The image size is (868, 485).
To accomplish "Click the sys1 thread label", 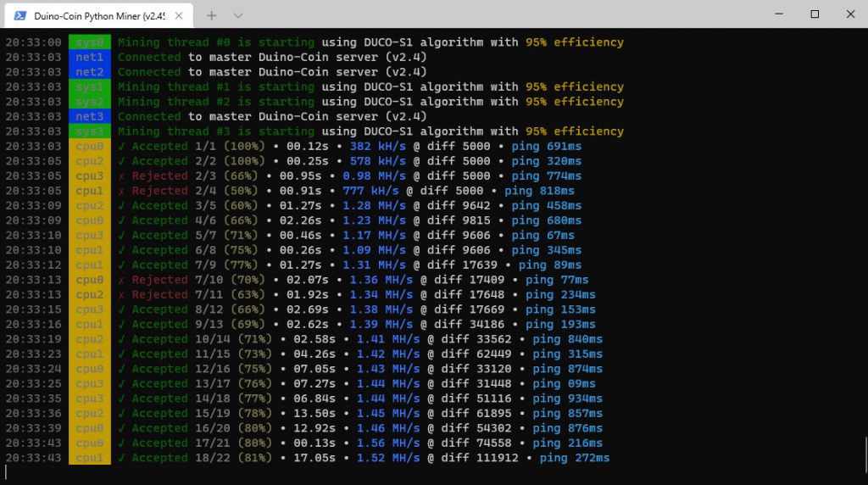I will pos(90,87).
